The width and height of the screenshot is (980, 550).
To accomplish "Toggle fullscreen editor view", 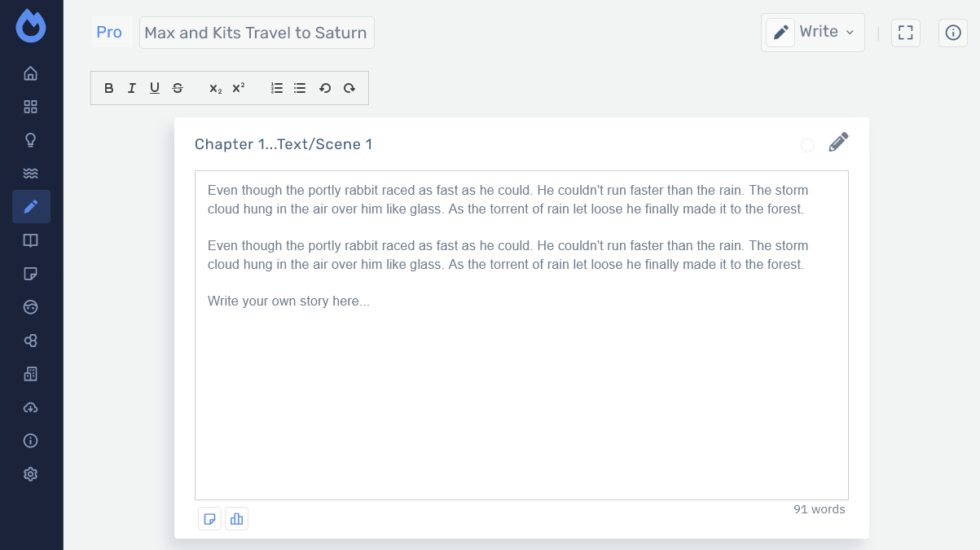I will [905, 33].
